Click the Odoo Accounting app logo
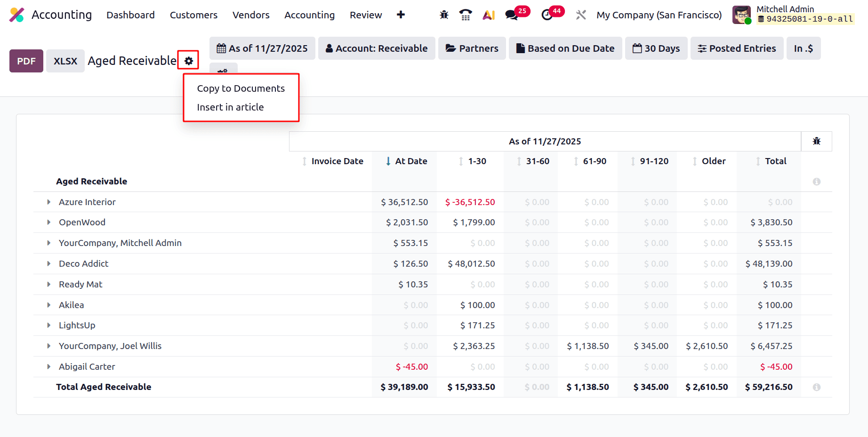This screenshot has width=868, height=437. coord(17,15)
